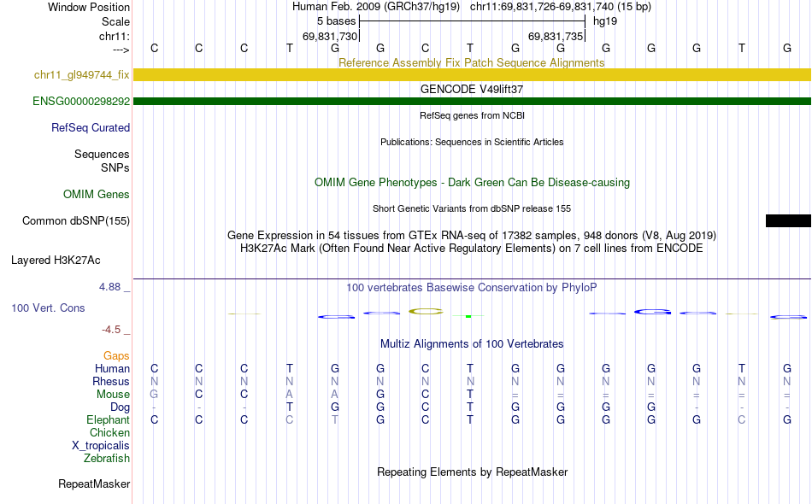Click the Reference Assembly Fix Patch title
Image resolution: width=812 pixels, height=504 pixels.
(472, 62)
